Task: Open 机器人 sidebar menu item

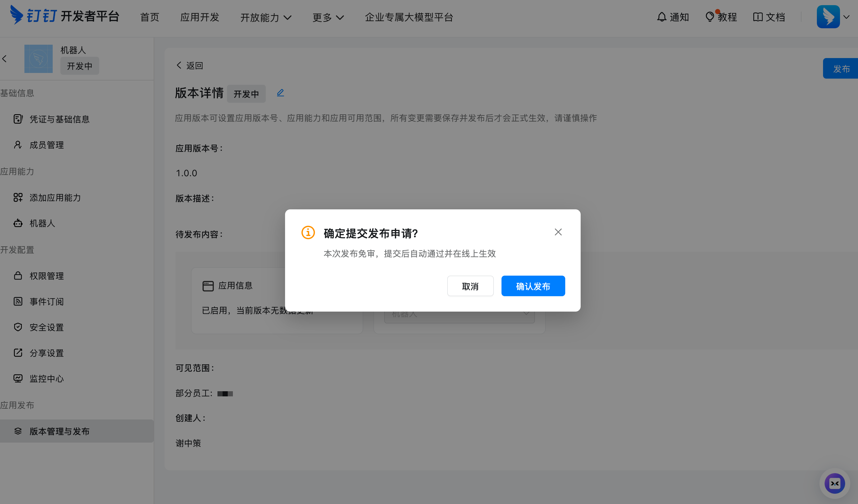Action: coord(77,223)
